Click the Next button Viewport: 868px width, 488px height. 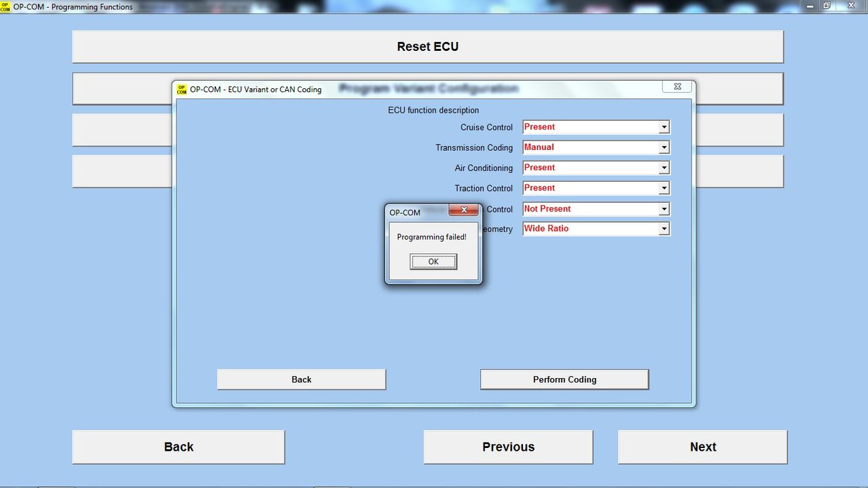[703, 447]
